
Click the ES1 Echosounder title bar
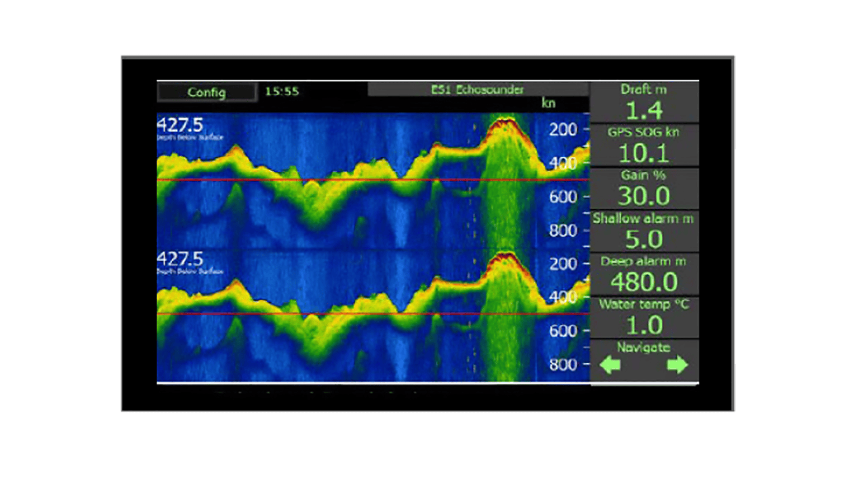click(x=477, y=89)
